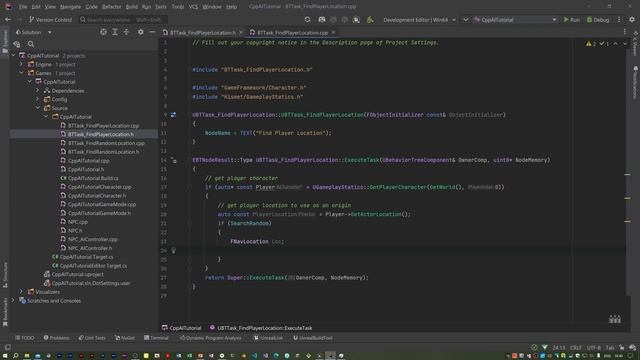Click the gutter navigation icon on line 9
The width and height of the screenshot is (640, 360).
(173, 115)
